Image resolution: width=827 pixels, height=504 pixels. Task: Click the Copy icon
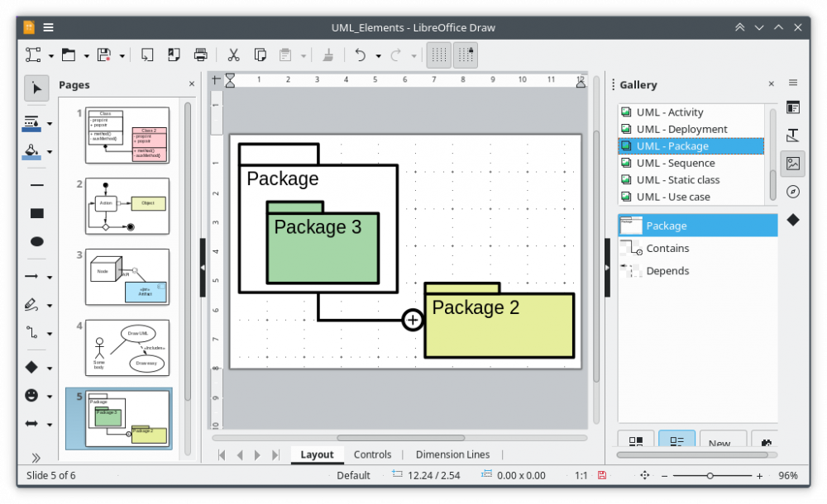pyautogui.click(x=260, y=55)
